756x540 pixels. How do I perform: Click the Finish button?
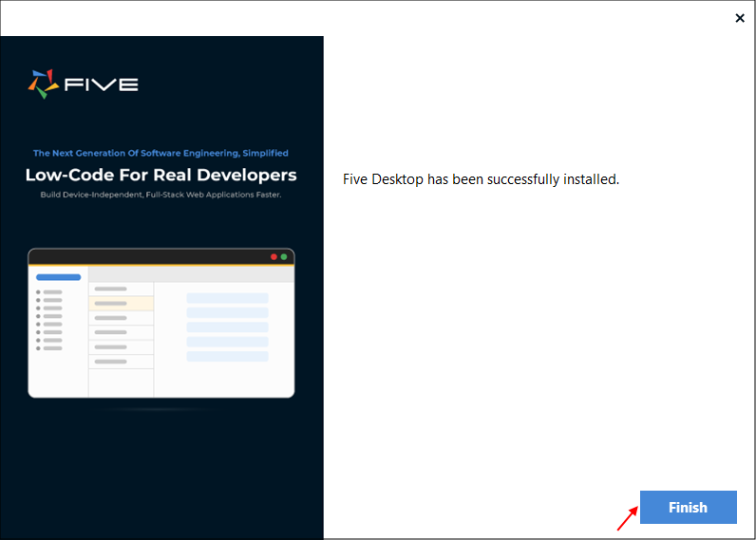[x=688, y=507]
